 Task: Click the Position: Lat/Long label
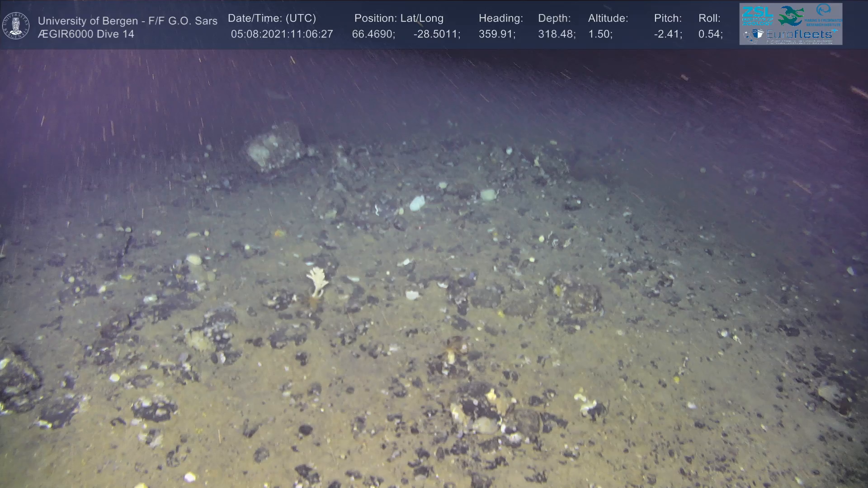[x=399, y=19]
